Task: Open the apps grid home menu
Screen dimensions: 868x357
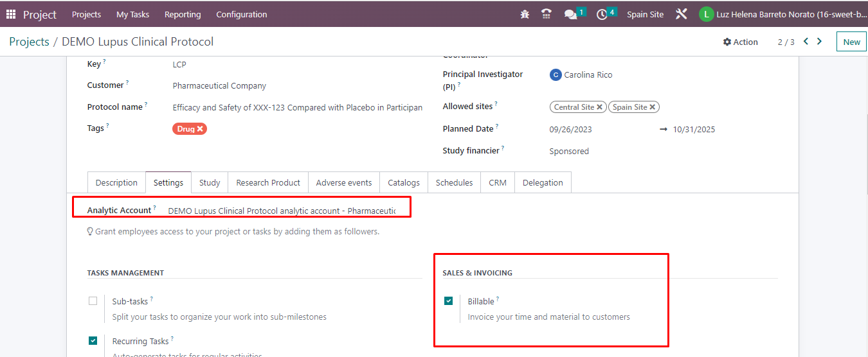Action: point(11,14)
